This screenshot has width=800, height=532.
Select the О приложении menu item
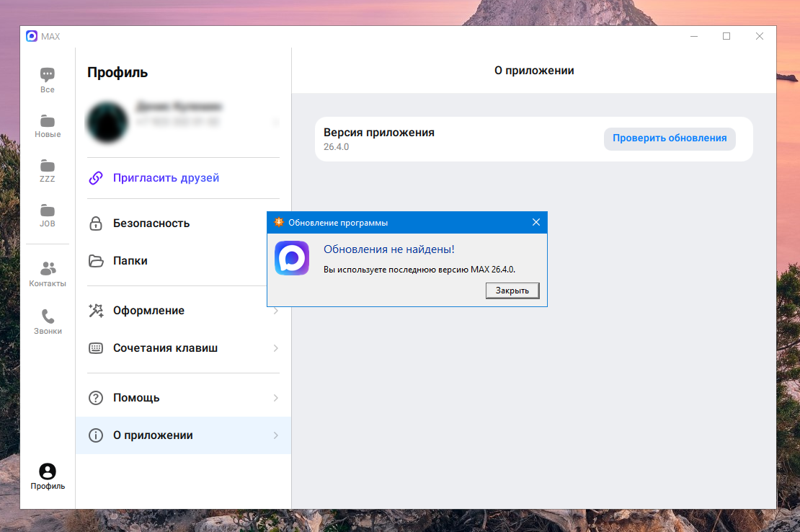(x=184, y=435)
